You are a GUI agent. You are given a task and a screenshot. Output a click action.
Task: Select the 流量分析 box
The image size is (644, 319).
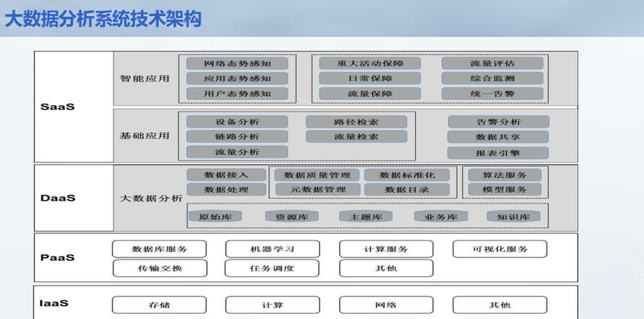tap(237, 152)
